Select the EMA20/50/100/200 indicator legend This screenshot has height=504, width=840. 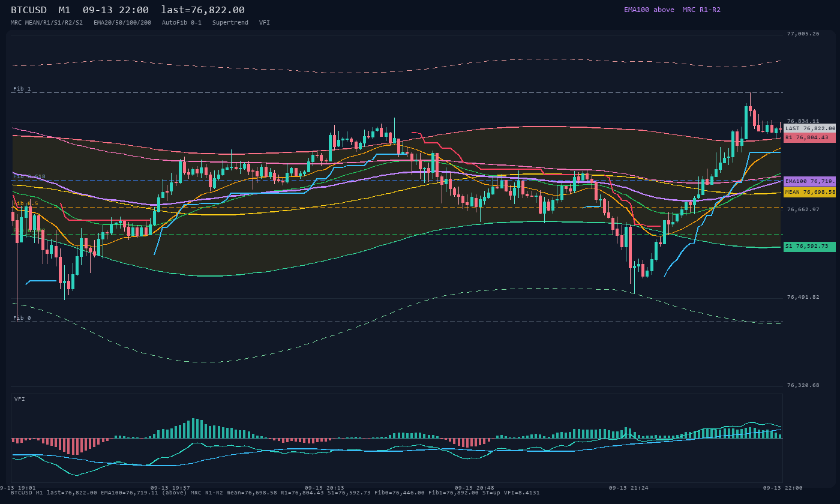click(x=122, y=22)
